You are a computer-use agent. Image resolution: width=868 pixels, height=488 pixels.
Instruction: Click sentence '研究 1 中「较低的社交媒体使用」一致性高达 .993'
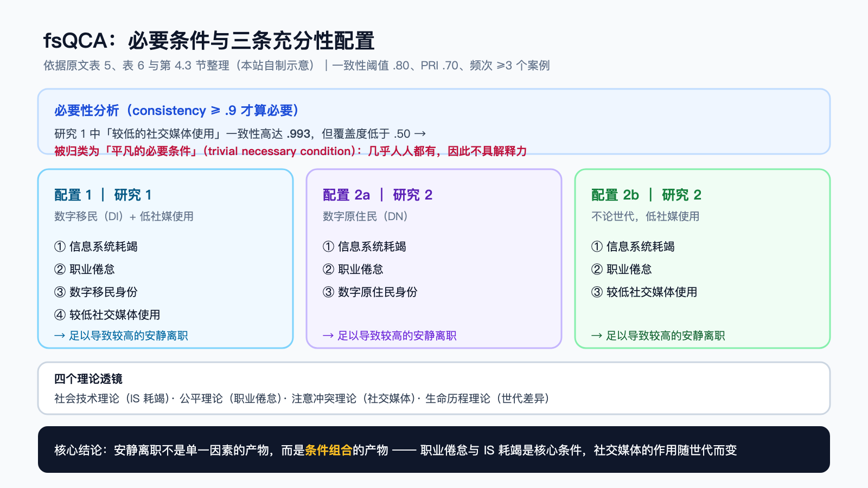[x=182, y=134]
